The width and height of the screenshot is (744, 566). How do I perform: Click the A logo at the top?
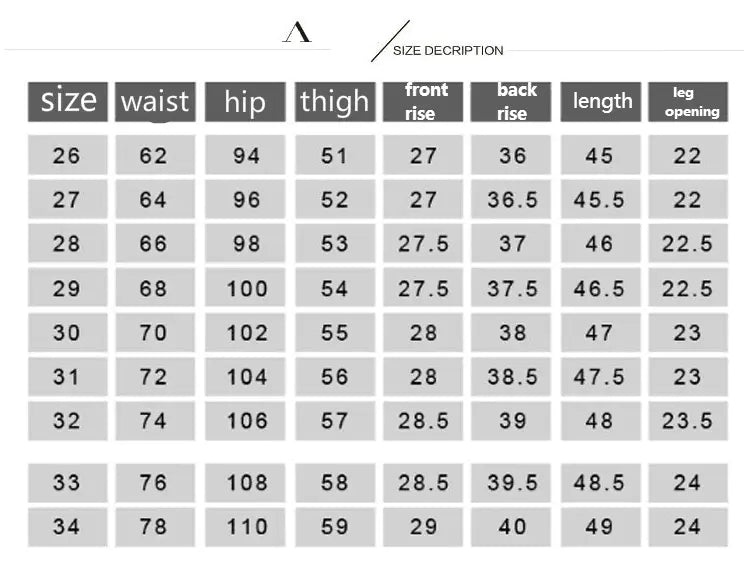[297, 33]
